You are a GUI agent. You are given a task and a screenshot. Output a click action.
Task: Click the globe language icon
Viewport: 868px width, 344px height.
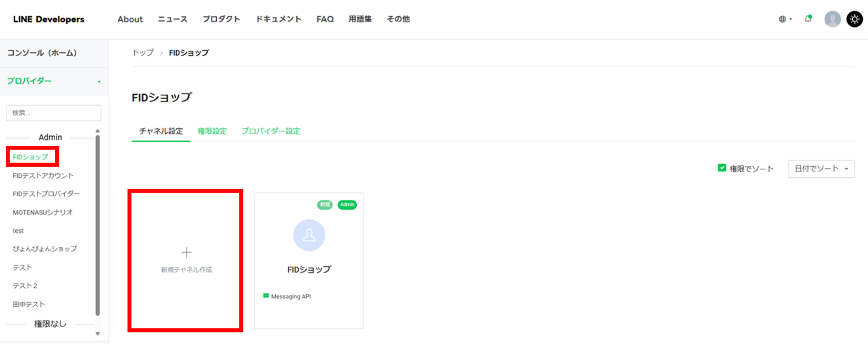click(782, 19)
